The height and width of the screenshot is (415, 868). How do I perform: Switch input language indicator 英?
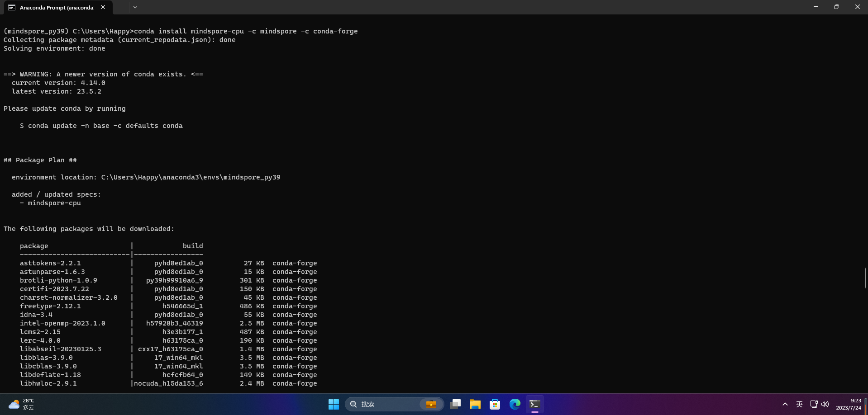coord(799,404)
